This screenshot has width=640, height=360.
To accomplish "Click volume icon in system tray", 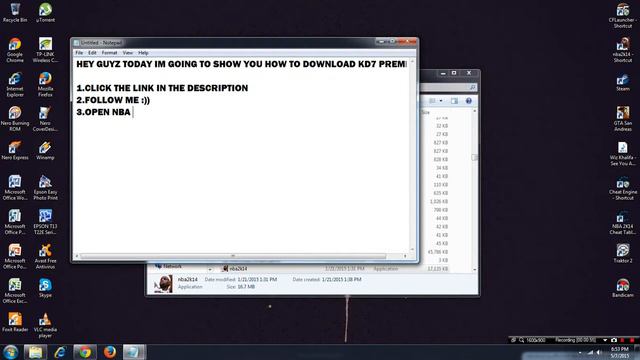I will 599,352.
